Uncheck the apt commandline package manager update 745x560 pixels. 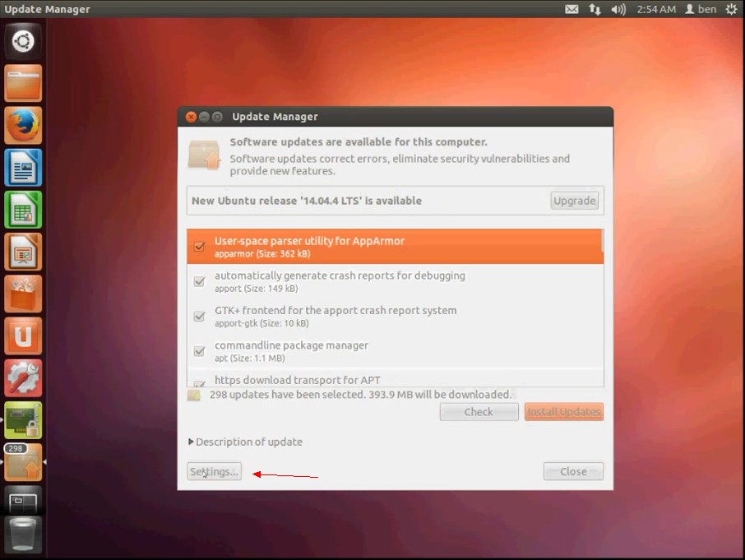coord(199,351)
